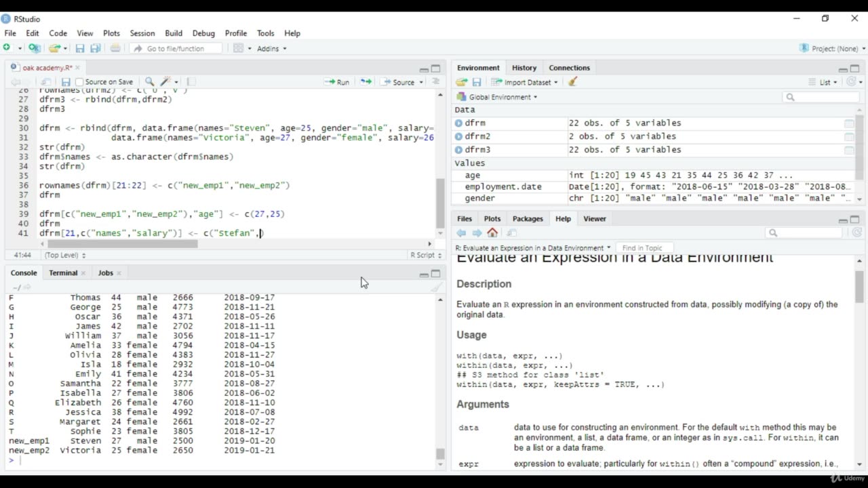868x488 pixels.
Task: Open the File menu
Action: [x=10, y=33]
